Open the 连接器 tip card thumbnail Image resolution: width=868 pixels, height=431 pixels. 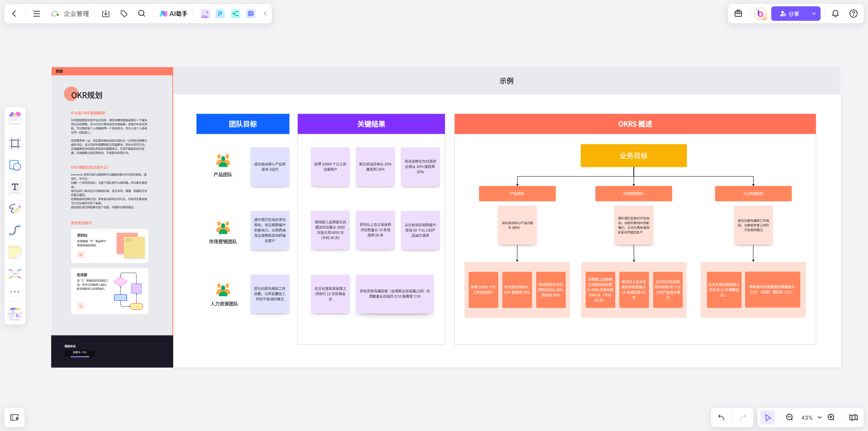click(x=109, y=291)
